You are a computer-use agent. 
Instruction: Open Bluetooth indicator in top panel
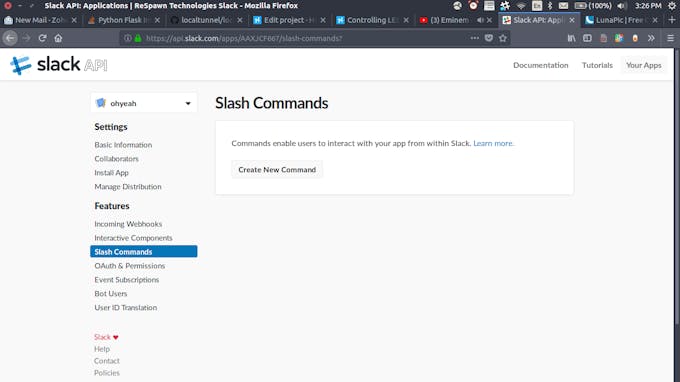point(550,6)
